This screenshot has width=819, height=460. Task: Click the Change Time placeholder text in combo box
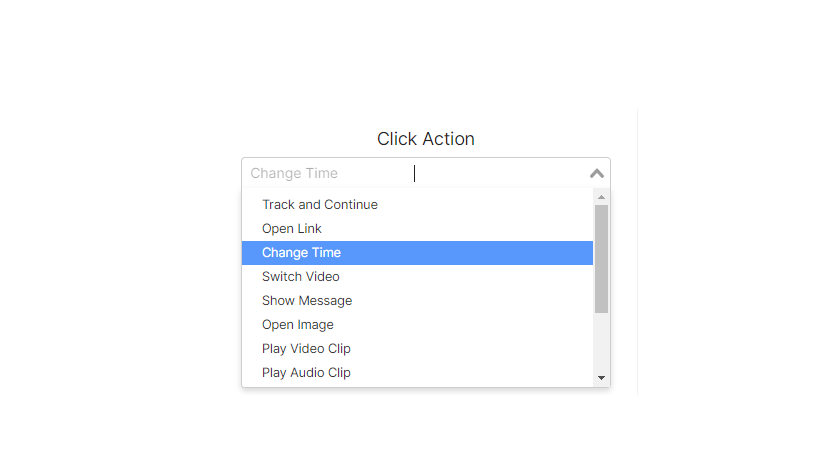coord(294,173)
